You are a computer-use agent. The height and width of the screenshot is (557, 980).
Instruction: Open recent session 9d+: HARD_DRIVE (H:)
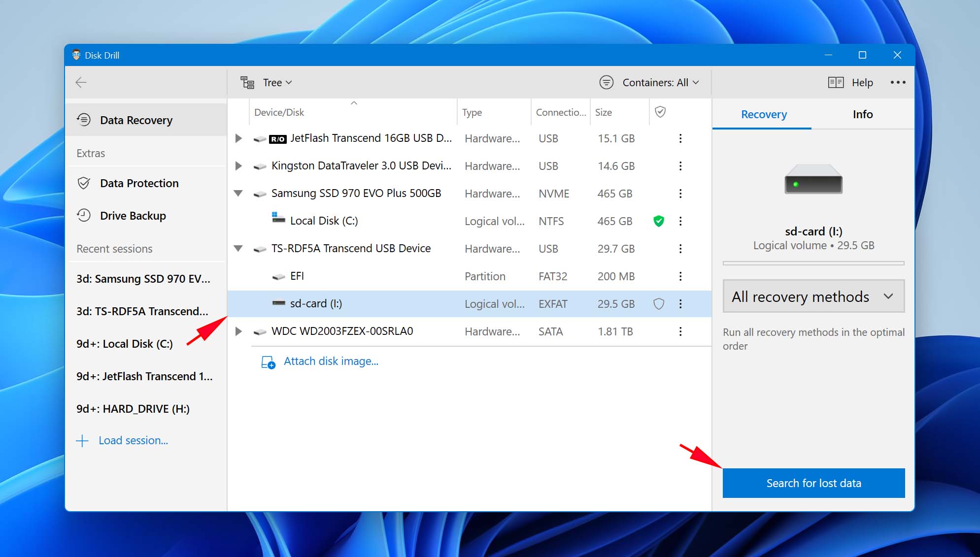133,409
